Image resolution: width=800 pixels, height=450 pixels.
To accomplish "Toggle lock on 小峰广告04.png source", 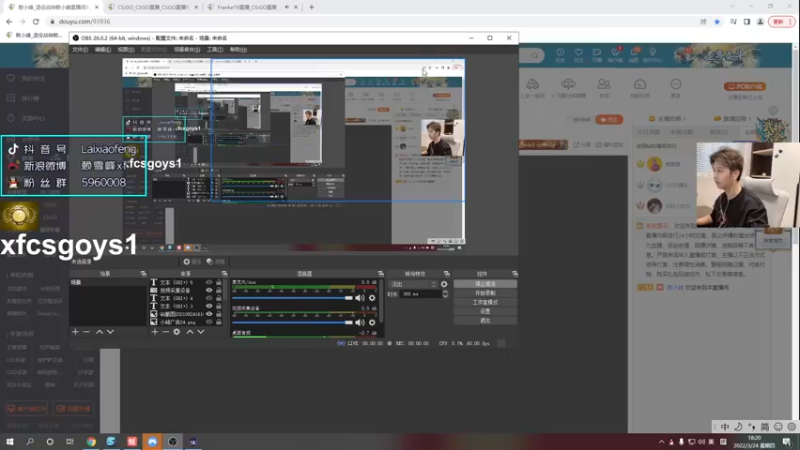I will tap(219, 322).
